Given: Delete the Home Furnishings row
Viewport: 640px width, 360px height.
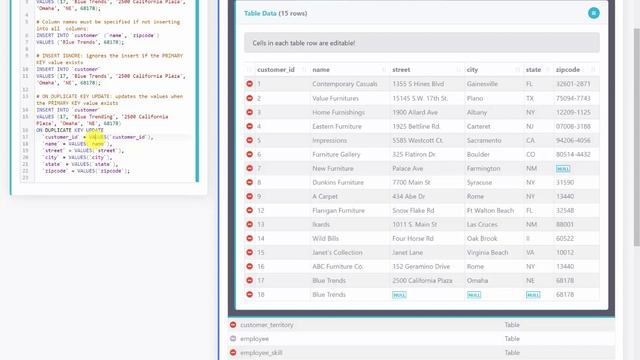Looking at the screenshot, I should pos(249,112).
